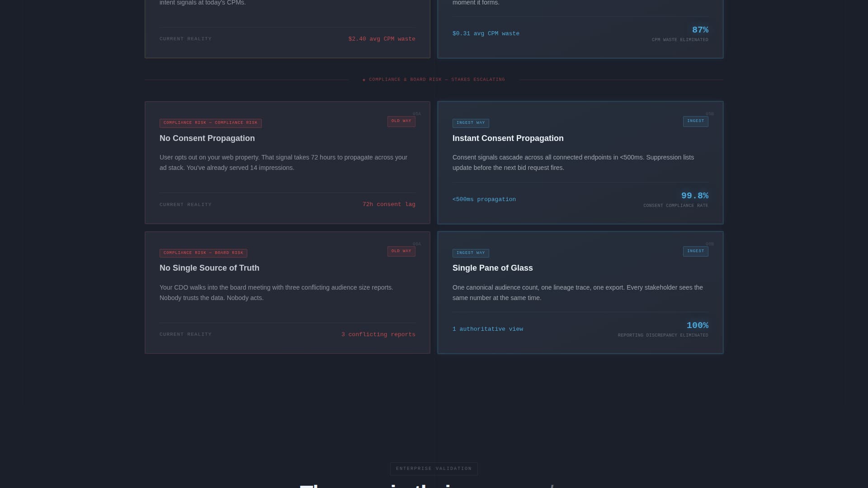Click the 05A card number

tap(416, 114)
